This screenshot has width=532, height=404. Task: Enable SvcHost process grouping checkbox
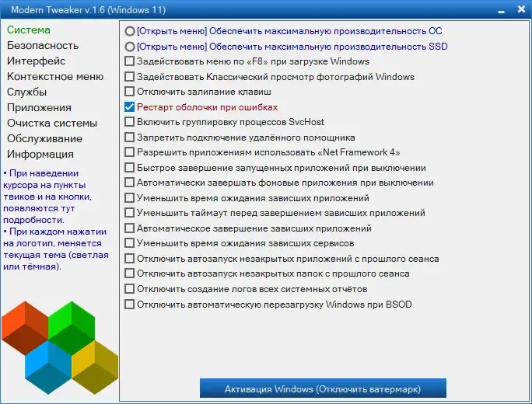pos(129,122)
